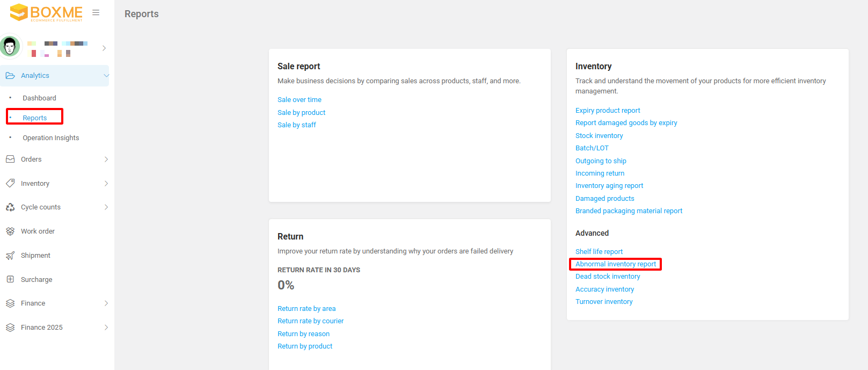Open the Inventory aging report link
The height and width of the screenshot is (370, 868).
tap(609, 186)
